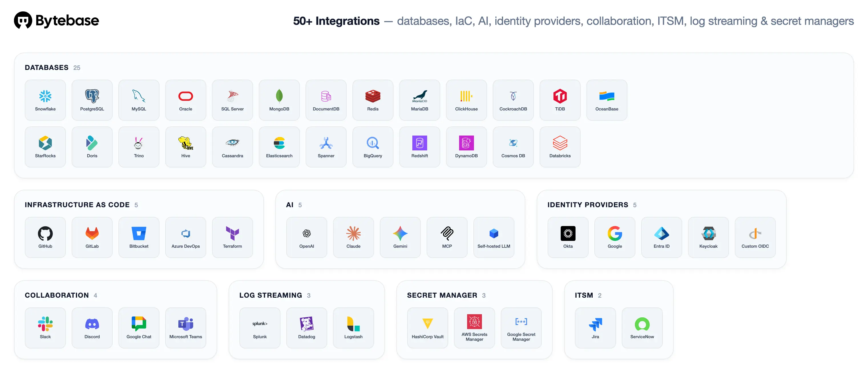The image size is (868, 375).
Task: Click the DATABASES section heading
Action: tap(47, 67)
